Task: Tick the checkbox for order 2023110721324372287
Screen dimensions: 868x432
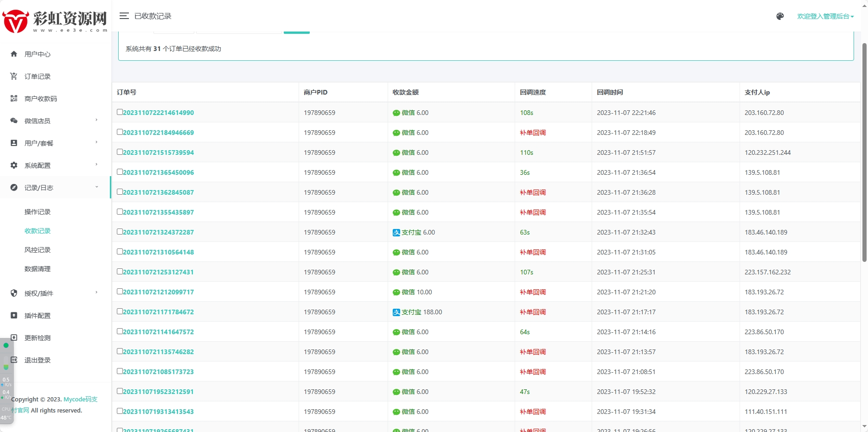Action: point(120,232)
